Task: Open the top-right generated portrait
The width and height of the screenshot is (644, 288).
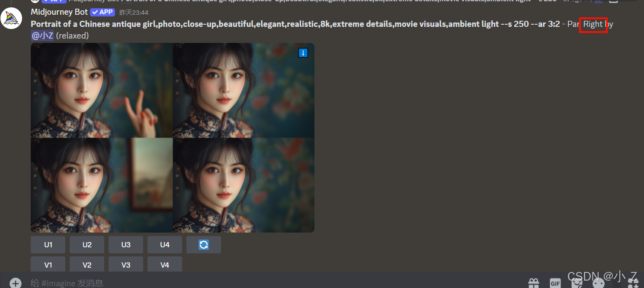Action: 244,90
